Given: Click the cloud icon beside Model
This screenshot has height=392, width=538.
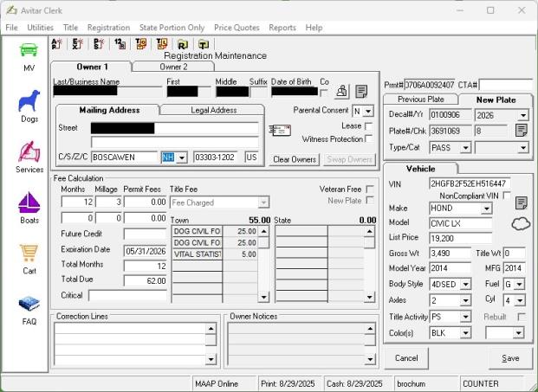Looking at the screenshot, I should [x=521, y=224].
